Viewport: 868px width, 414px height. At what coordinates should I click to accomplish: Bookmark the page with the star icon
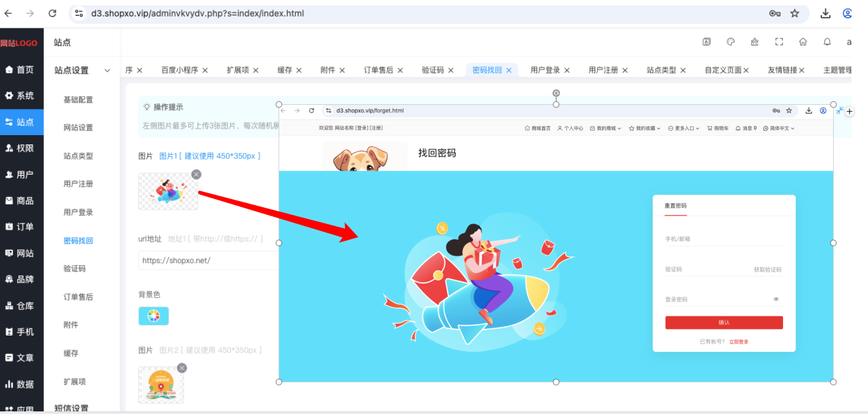tap(795, 13)
